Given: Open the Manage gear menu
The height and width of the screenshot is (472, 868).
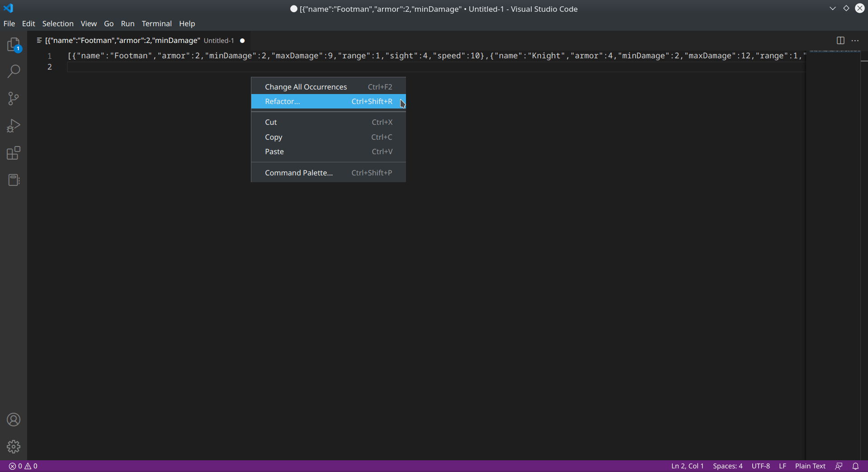Looking at the screenshot, I should click(14, 447).
